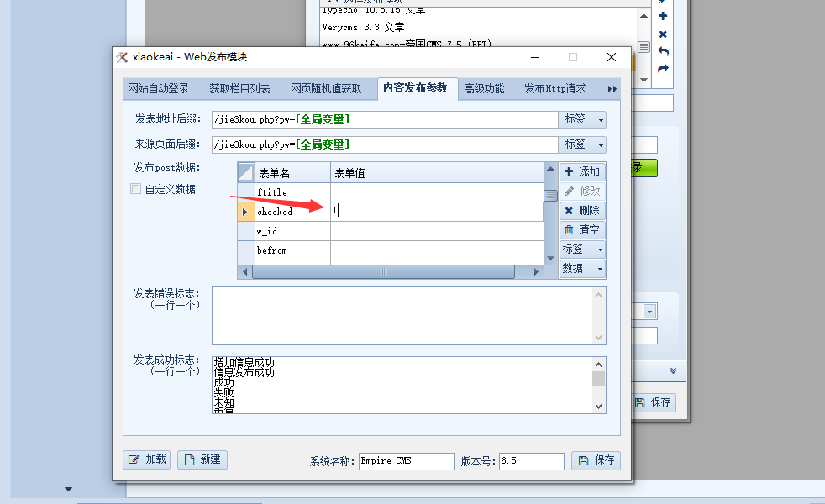Click the green button in background window

pyautogui.click(x=644, y=168)
